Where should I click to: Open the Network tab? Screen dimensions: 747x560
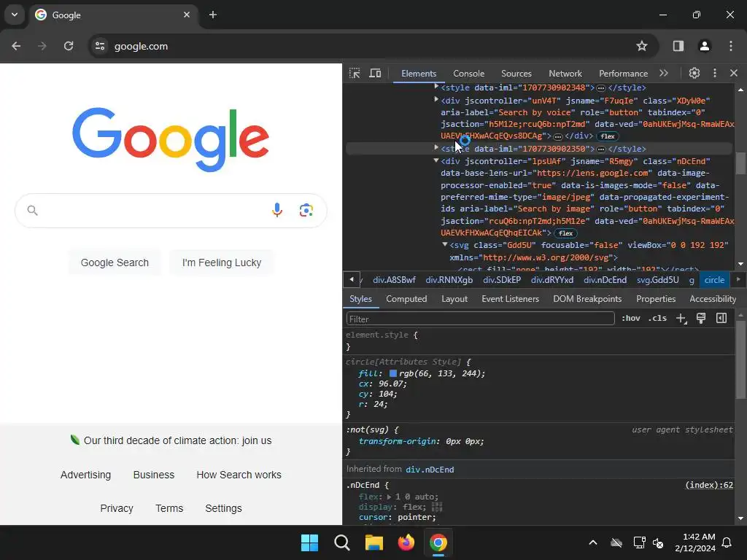pos(565,74)
